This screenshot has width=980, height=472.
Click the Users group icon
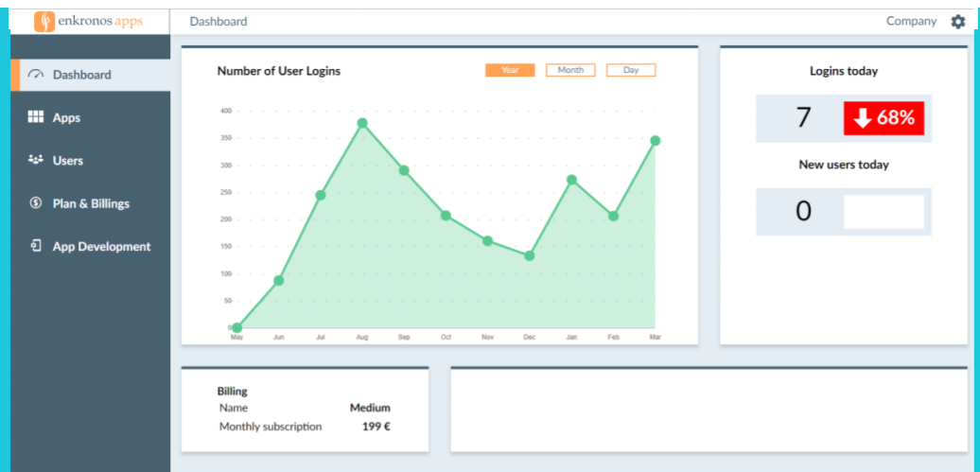(x=36, y=160)
